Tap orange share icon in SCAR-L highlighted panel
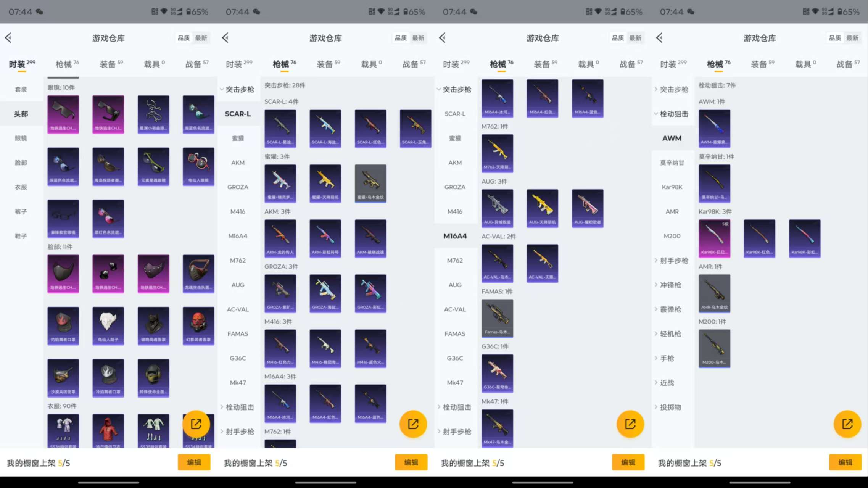Viewport: 868px width, 488px height. 413,424
